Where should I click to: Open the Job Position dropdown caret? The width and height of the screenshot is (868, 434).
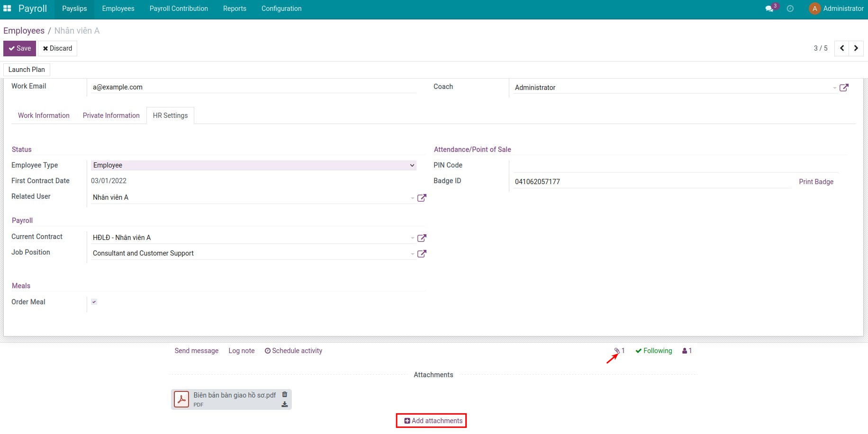tap(412, 253)
